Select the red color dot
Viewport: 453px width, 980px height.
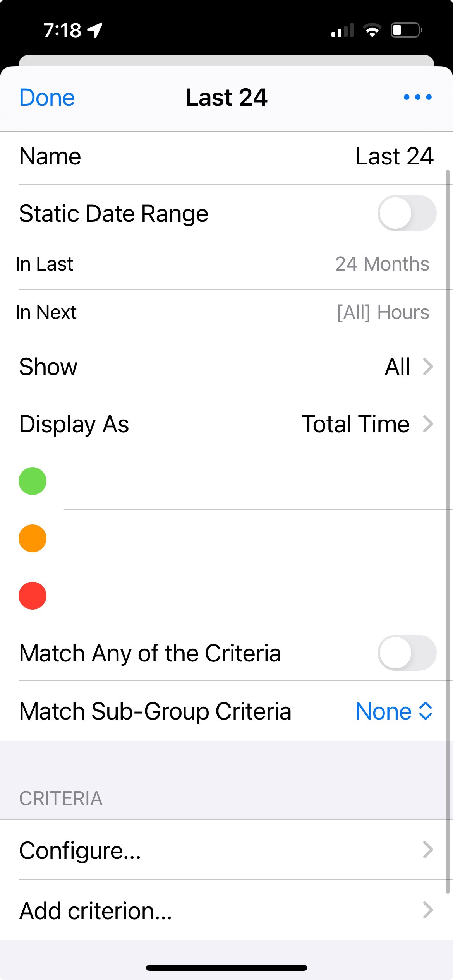[33, 596]
